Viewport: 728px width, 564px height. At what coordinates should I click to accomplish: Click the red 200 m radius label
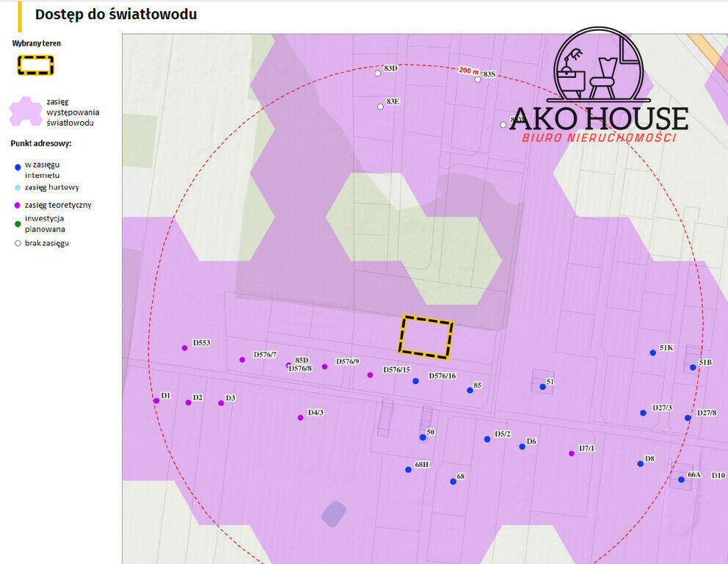(x=467, y=70)
